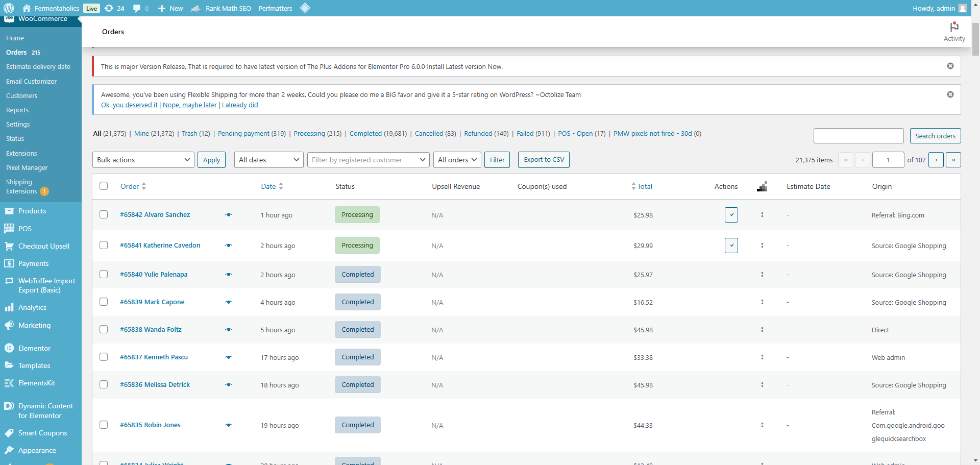Viewport: 980px width, 465px height.
Task: Click the order search input field
Action: [x=859, y=136]
